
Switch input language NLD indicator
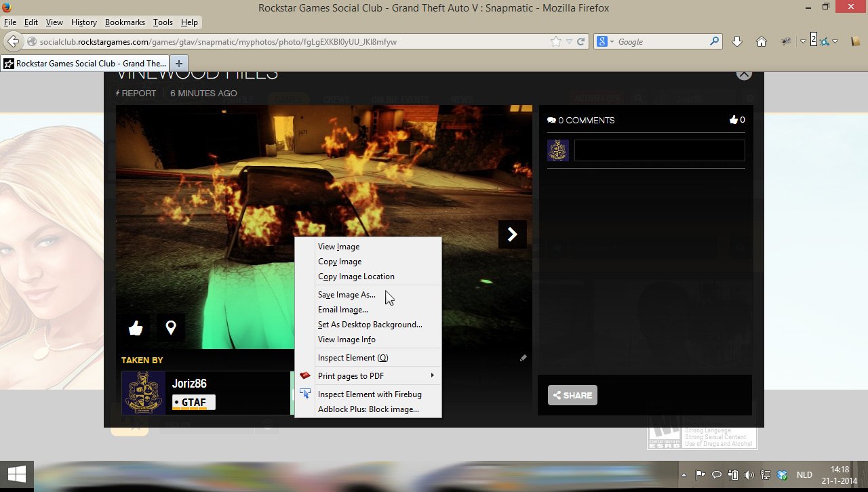804,475
